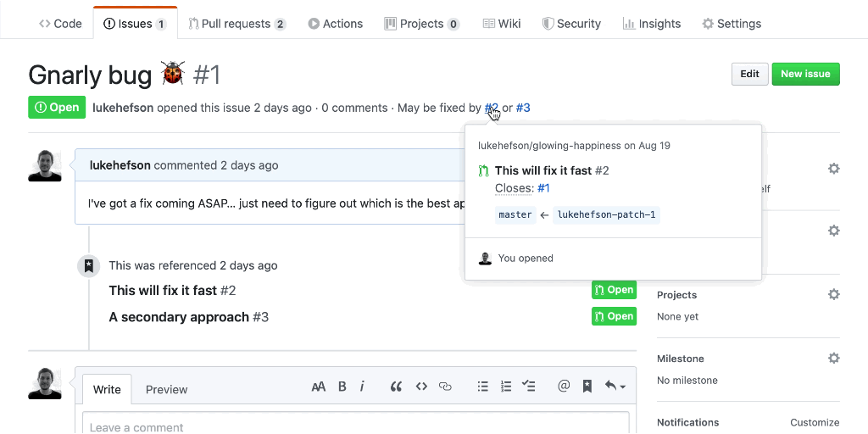Mention a user with @ icon
The height and width of the screenshot is (434, 868).
564,386
